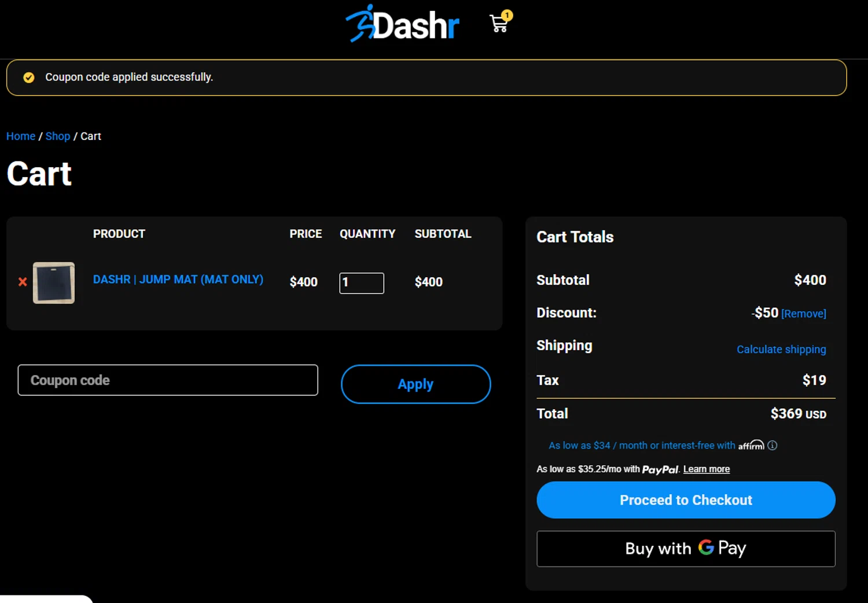The image size is (868, 603).
Task: Focus the quantity input field
Action: (362, 283)
